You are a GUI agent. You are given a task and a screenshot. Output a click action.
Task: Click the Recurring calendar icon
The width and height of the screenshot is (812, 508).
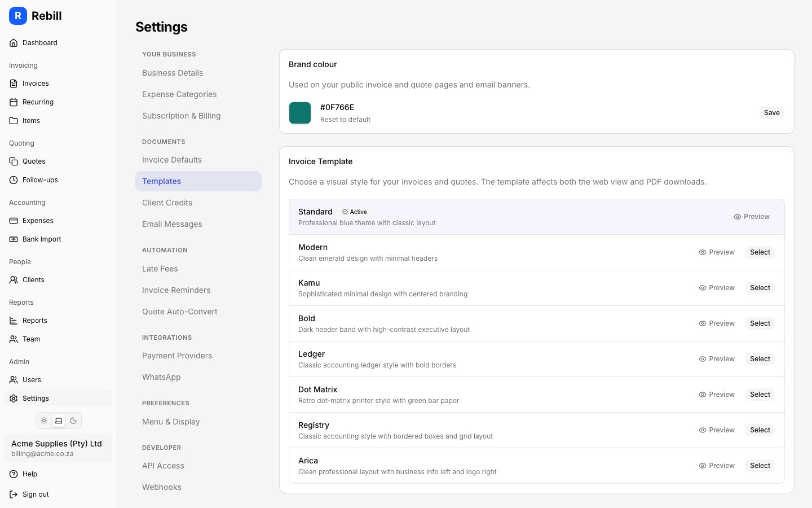coord(14,102)
